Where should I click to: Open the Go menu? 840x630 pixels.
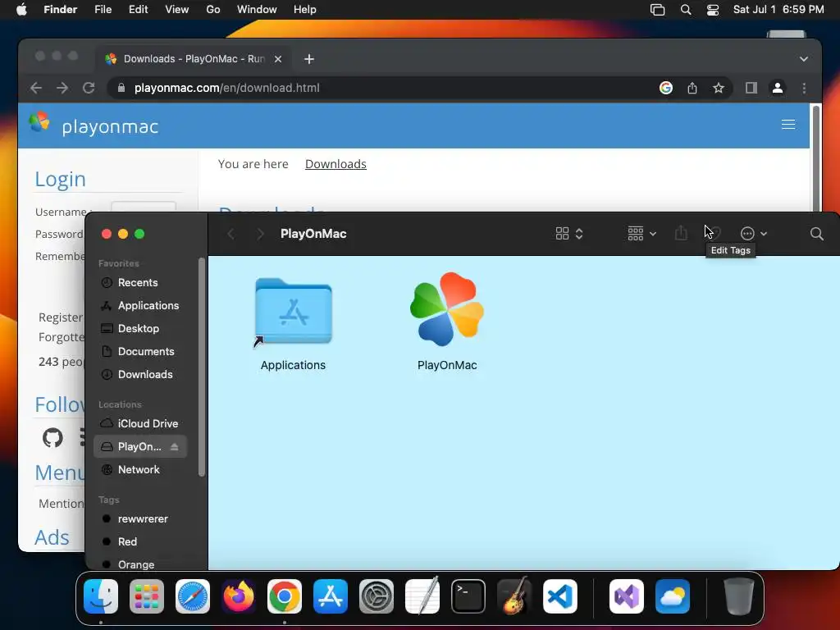[213, 10]
